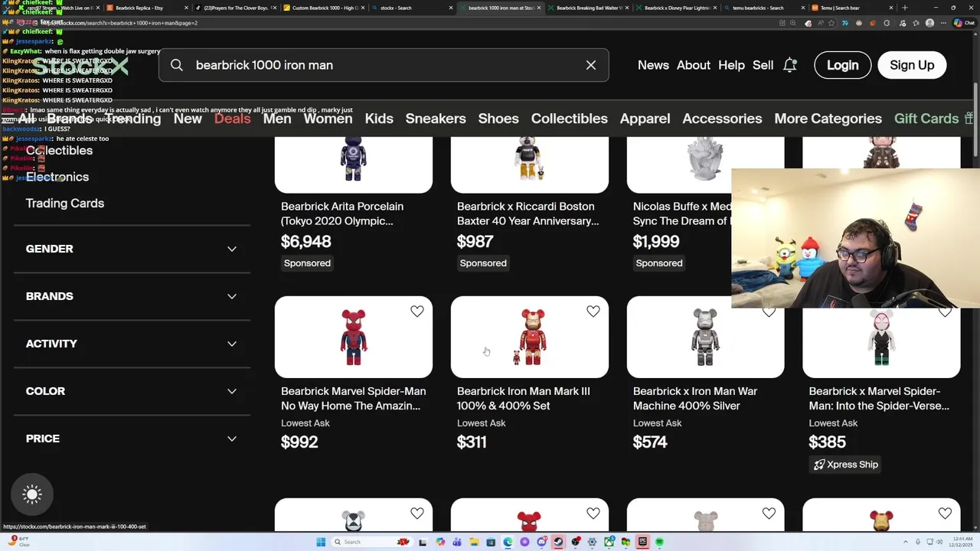Open Windows Start menu
980x551 pixels.
[321, 542]
